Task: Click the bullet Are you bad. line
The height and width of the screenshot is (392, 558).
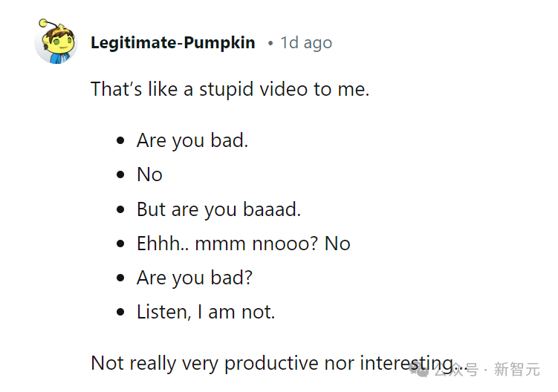Action: tap(192, 140)
